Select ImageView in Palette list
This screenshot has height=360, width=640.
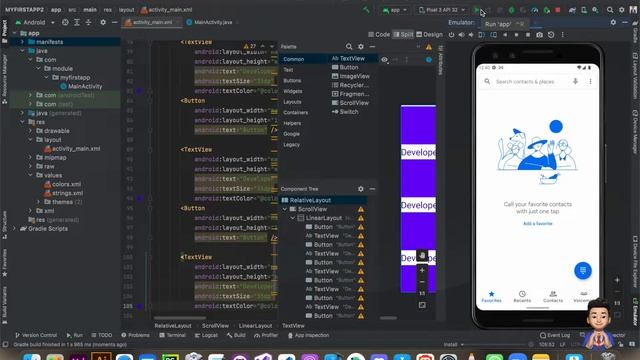click(351, 76)
